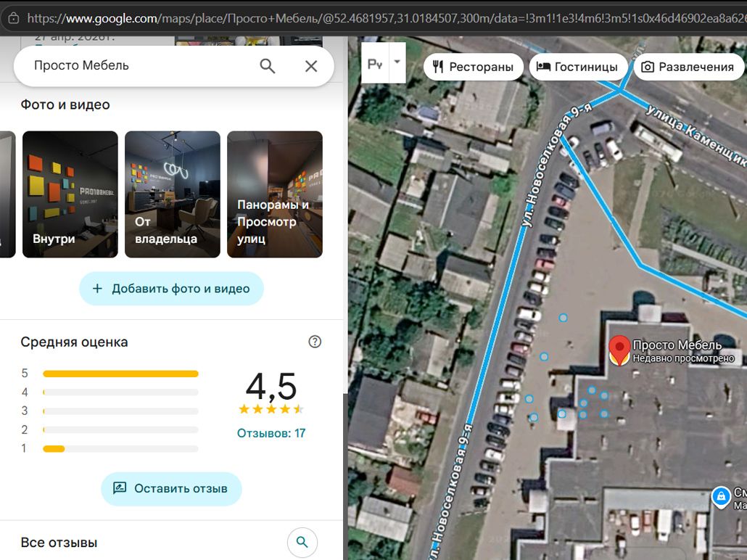
Task: Search reviews with the magnifier icon
Action: coord(302,543)
